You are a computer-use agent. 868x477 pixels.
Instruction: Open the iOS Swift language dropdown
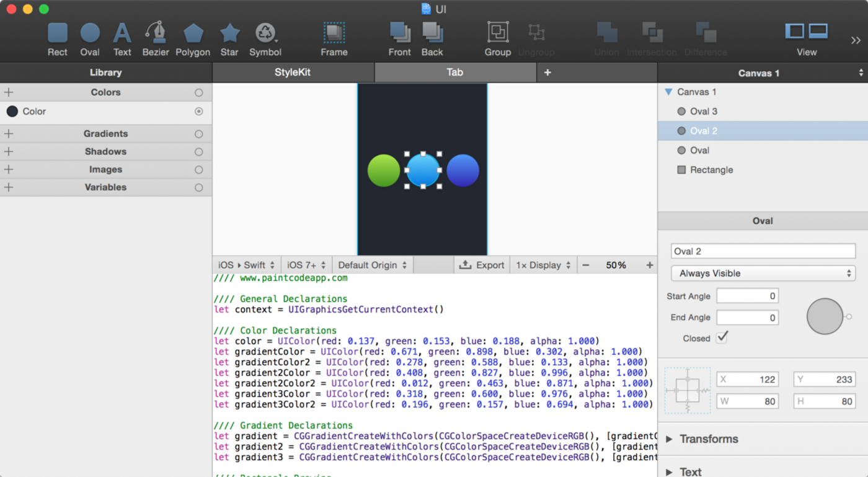point(247,265)
